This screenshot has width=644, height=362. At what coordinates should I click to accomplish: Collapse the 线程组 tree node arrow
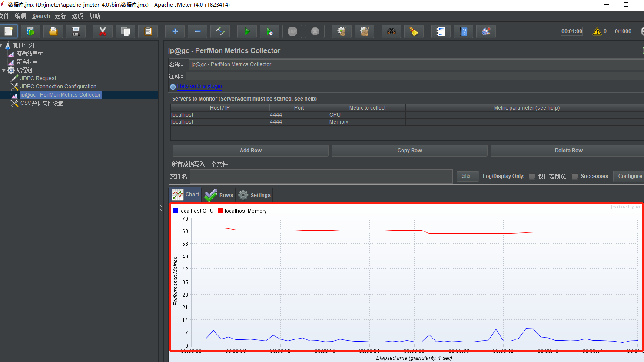click(4, 70)
